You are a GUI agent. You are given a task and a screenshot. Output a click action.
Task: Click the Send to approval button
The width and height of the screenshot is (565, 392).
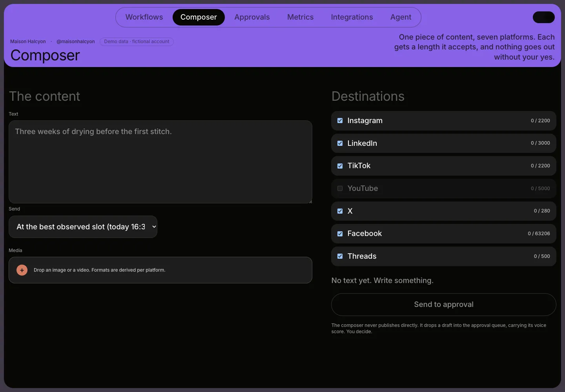pos(444,305)
